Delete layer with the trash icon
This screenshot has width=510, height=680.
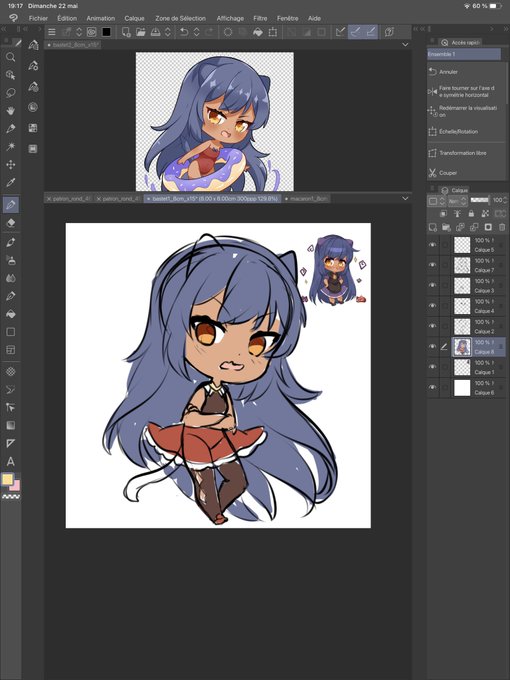(x=502, y=227)
